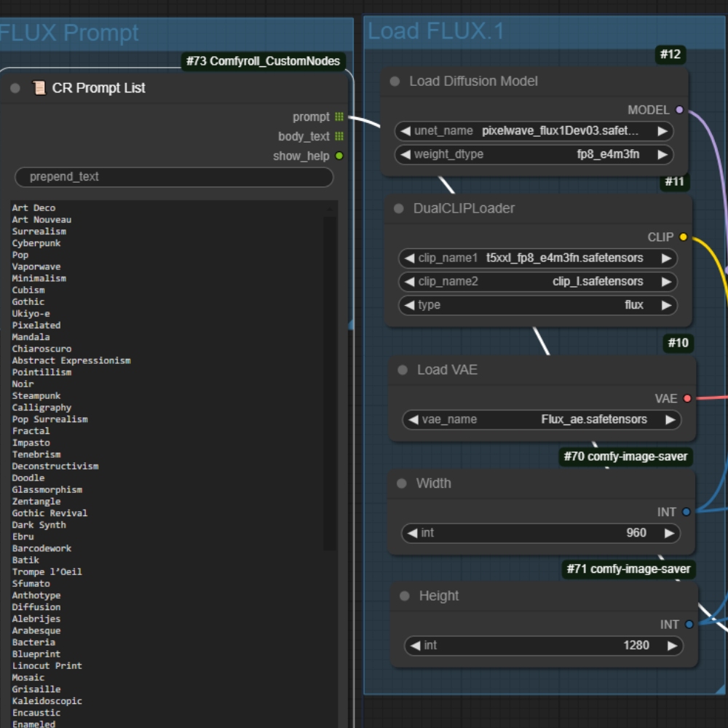Viewport: 728px width, 728px height.
Task: Click the 'Kaleidoscopic' line in prompt list
Action: point(47,701)
